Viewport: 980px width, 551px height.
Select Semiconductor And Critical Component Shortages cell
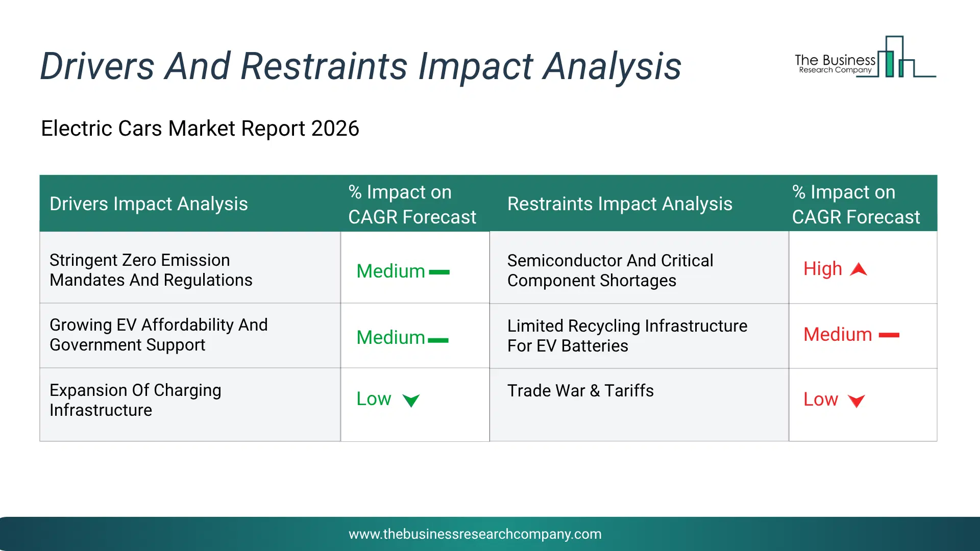tap(639, 267)
